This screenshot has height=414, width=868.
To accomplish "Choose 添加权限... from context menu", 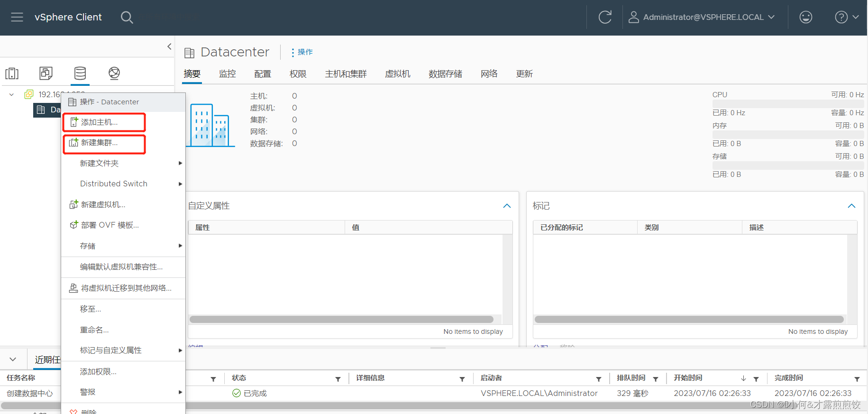I will 123,372.
